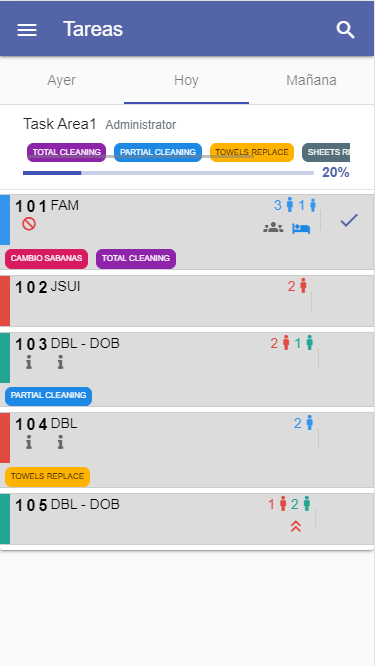The height and width of the screenshot is (666, 375).
Task: Switch to the Ayer tab
Action: [x=62, y=80]
